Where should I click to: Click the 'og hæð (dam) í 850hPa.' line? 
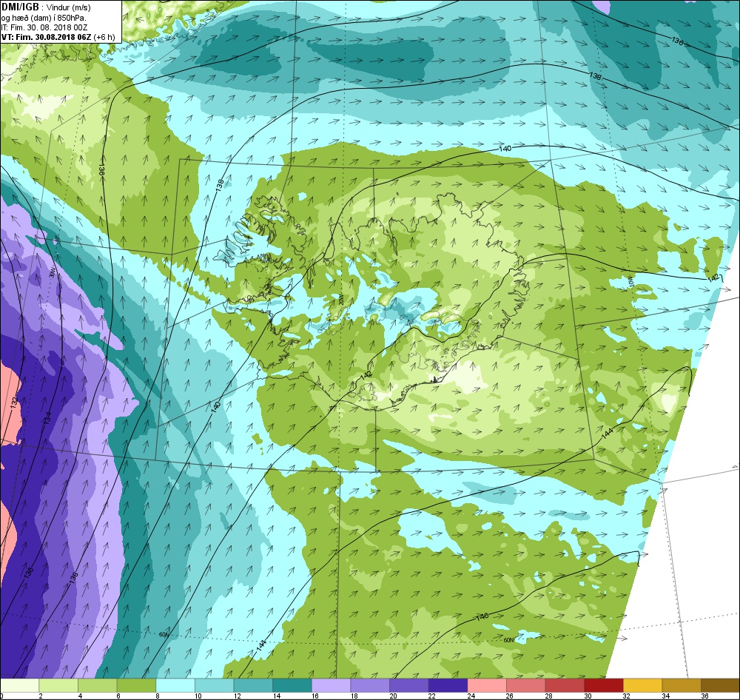[x=44, y=18]
